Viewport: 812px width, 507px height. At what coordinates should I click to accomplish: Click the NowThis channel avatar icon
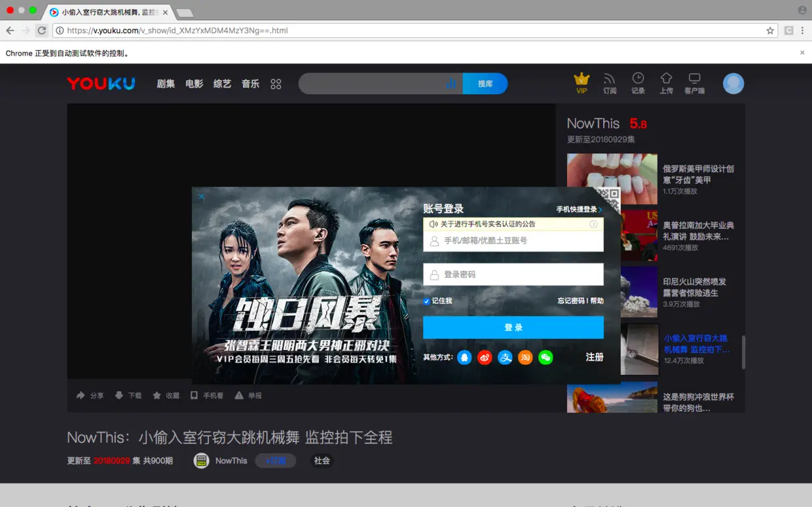(202, 460)
